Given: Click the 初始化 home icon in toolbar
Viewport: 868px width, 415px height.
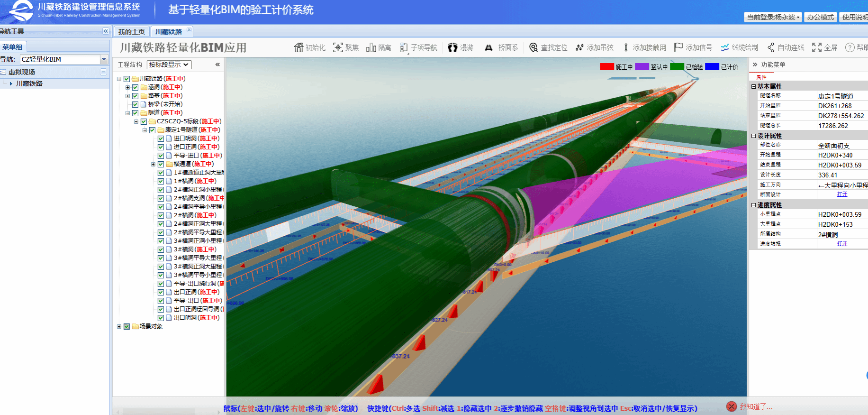Looking at the screenshot, I should (x=298, y=47).
